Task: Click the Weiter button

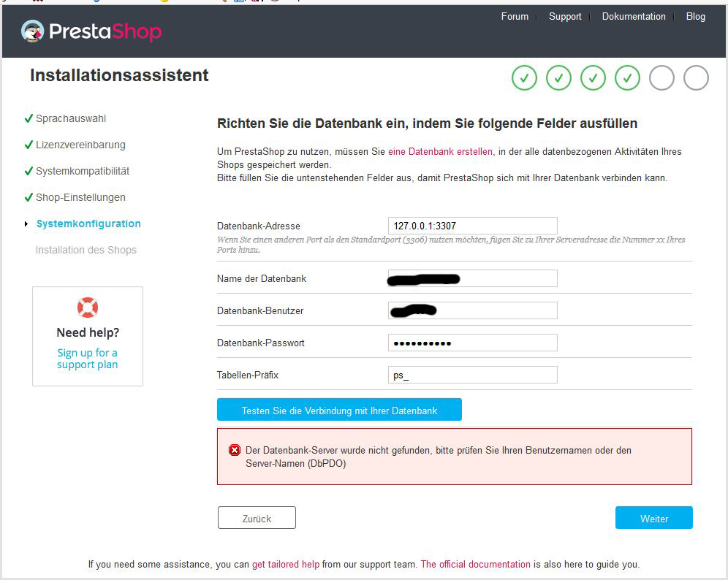Action: pos(653,518)
